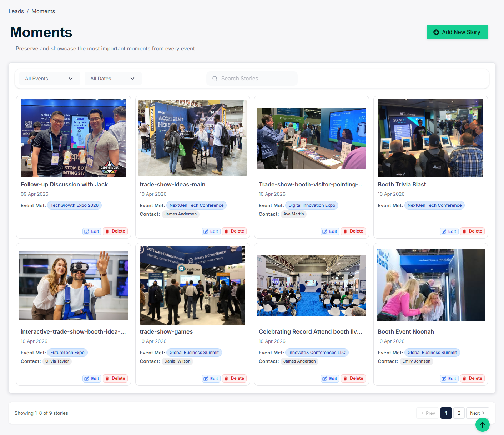This screenshot has height=435, width=504.
Task: Click the Daniel Wilson contact chip
Action: tap(177, 361)
